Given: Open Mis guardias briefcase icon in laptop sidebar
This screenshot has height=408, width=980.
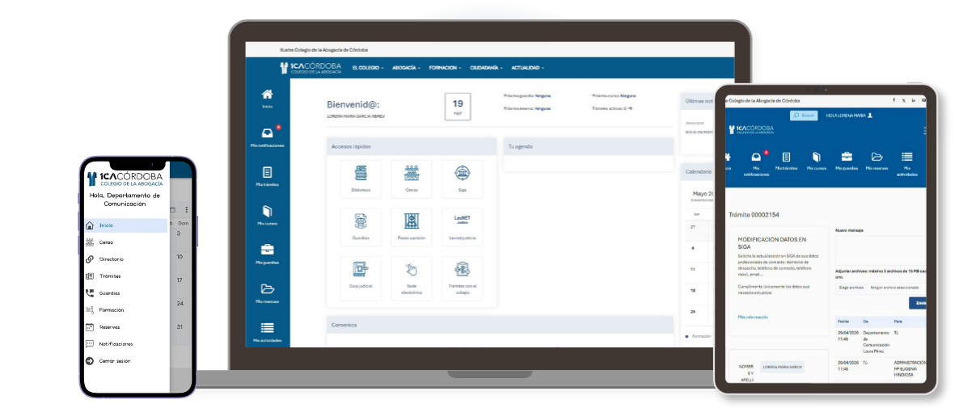Looking at the screenshot, I should click(x=268, y=249).
